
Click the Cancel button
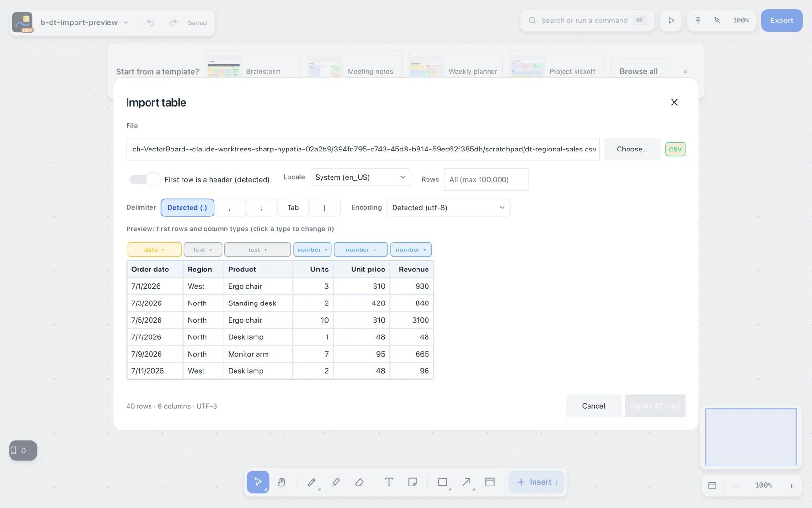click(x=593, y=406)
